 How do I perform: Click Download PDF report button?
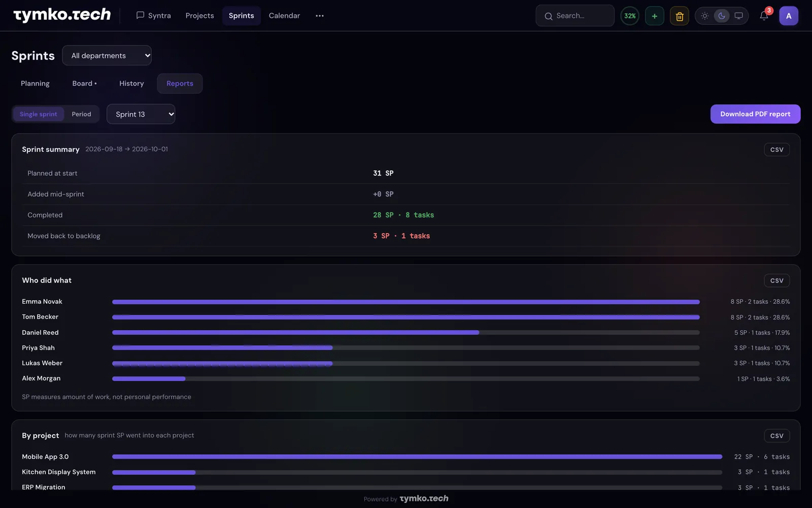coord(755,114)
